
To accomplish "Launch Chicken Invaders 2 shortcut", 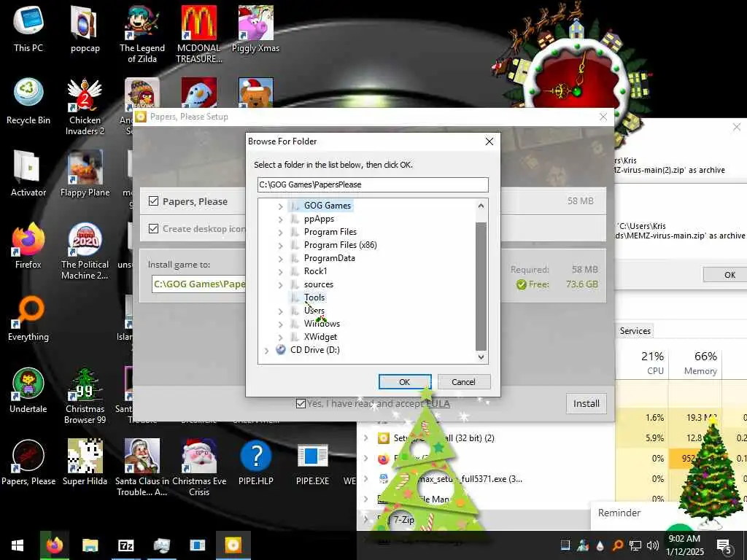I will (x=85, y=106).
